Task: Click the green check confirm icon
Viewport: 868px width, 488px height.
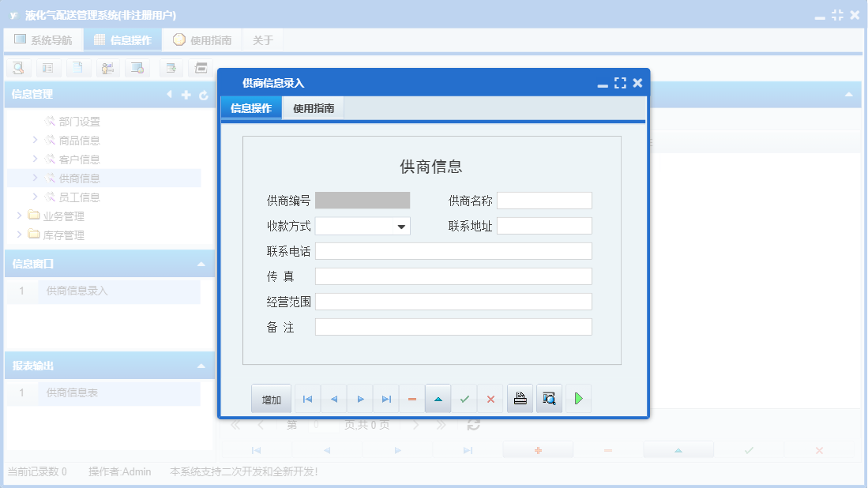Action: [464, 399]
